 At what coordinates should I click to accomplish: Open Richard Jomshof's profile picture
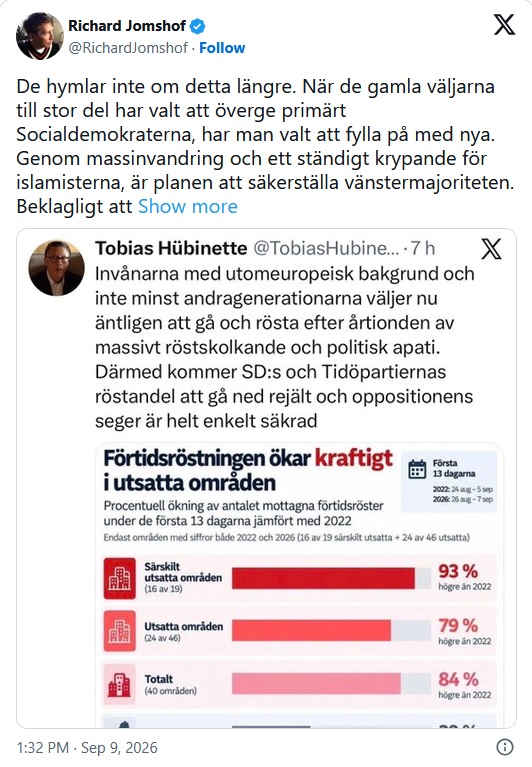pos(40,36)
